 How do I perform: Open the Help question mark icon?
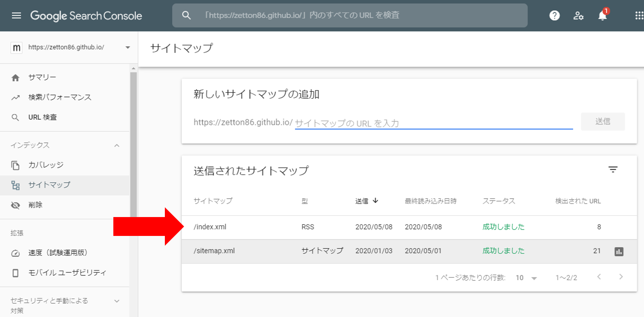[555, 16]
